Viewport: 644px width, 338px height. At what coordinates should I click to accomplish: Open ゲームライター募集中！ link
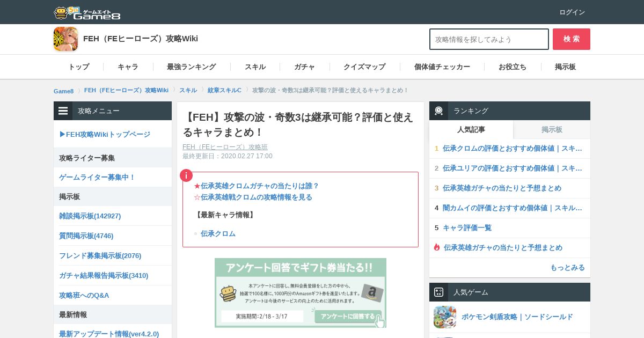[x=97, y=177]
